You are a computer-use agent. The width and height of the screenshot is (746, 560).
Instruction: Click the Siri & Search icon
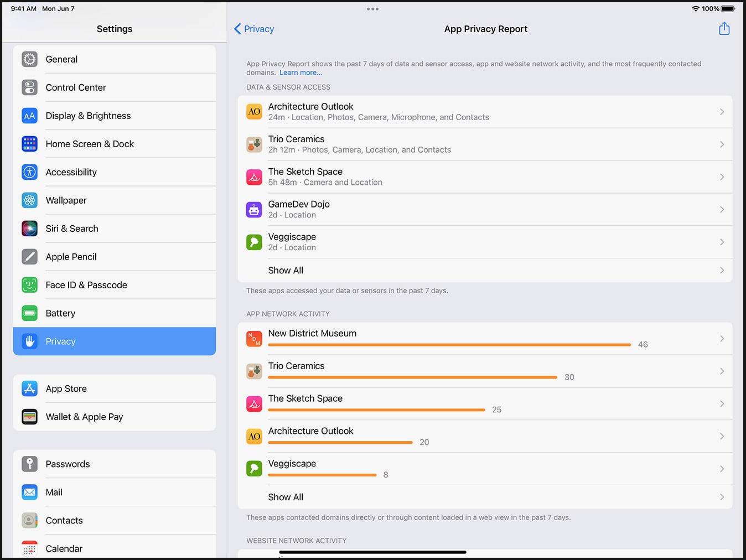pyautogui.click(x=30, y=229)
